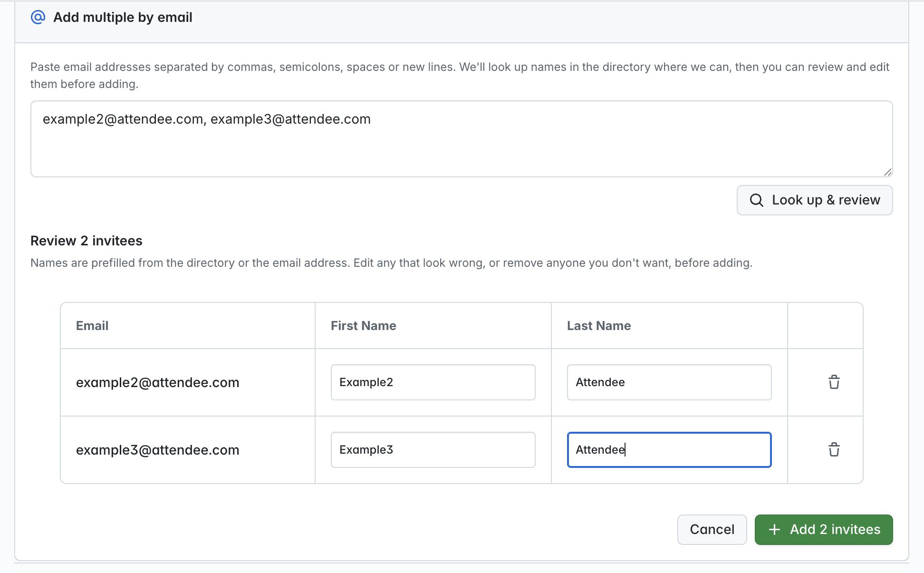924x573 pixels.
Task: Click the plus icon on Add invitees button
Action: point(774,530)
